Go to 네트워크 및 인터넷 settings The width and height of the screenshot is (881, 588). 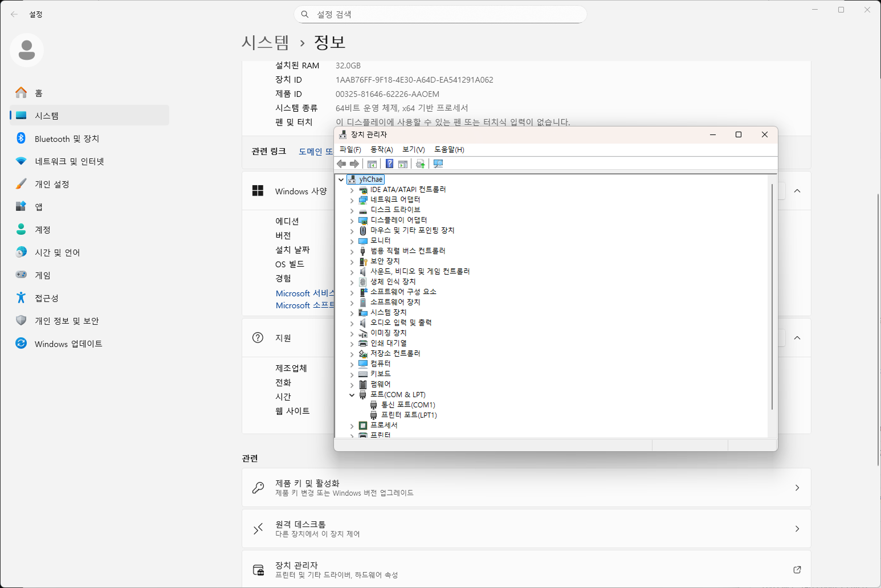click(69, 161)
